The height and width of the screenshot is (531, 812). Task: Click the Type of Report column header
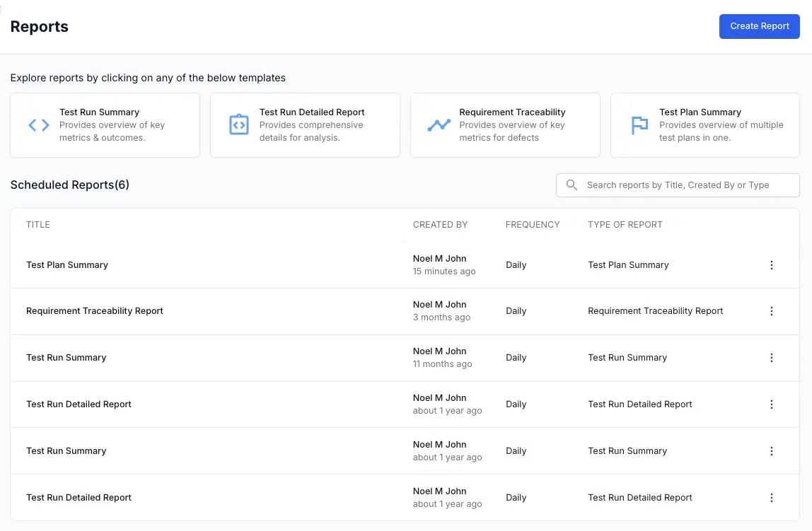[625, 225]
